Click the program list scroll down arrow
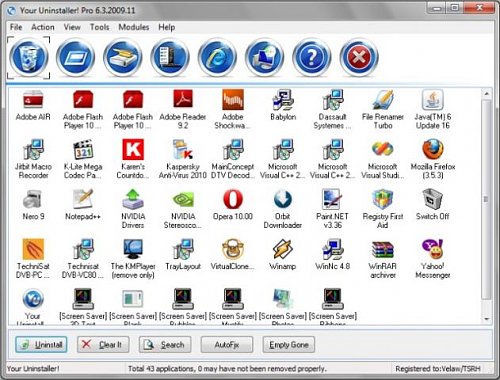The width and height of the screenshot is (500, 380). coord(487,319)
